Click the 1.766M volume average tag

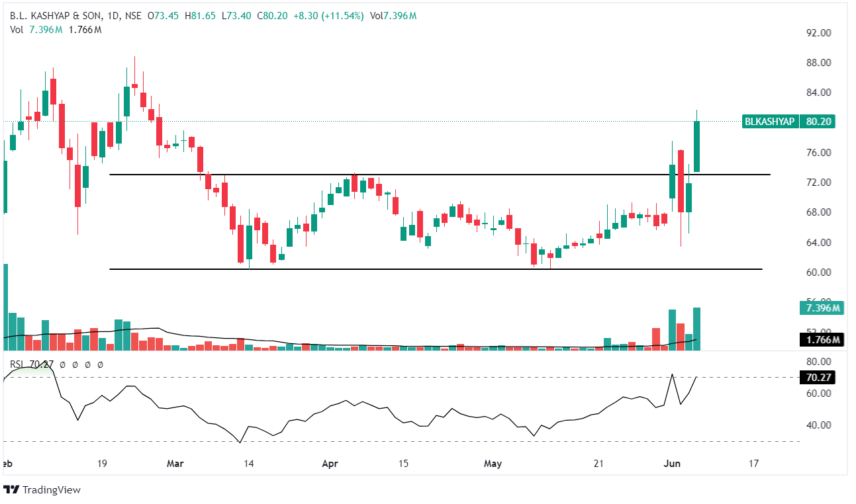point(820,340)
